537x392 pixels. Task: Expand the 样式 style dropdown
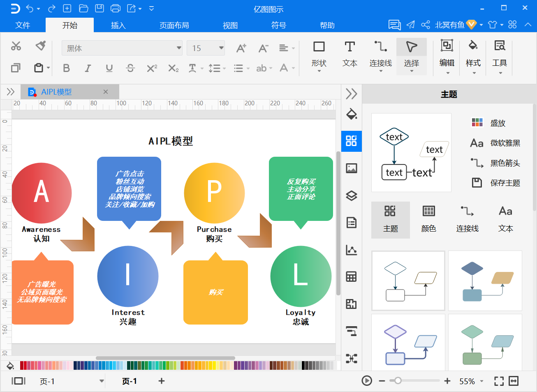[474, 73]
